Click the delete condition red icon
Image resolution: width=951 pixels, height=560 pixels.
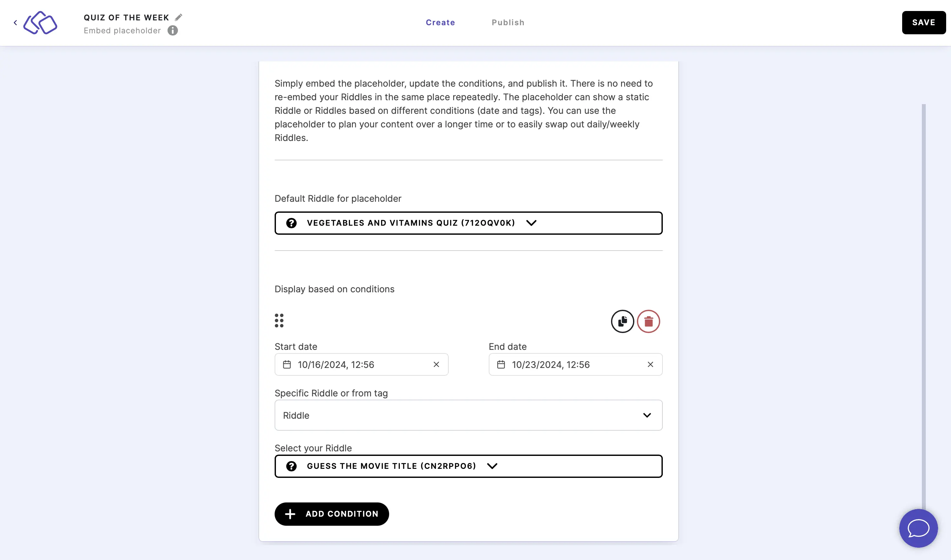click(x=648, y=321)
